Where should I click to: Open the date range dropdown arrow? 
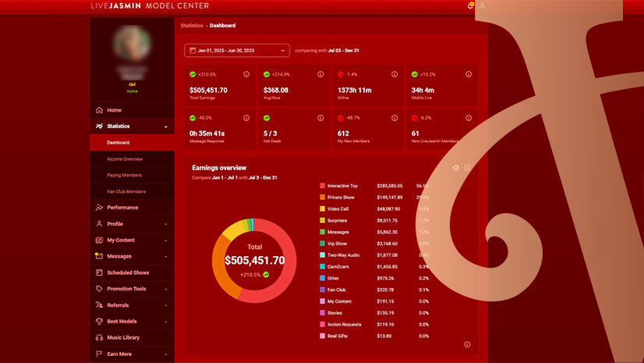[282, 51]
